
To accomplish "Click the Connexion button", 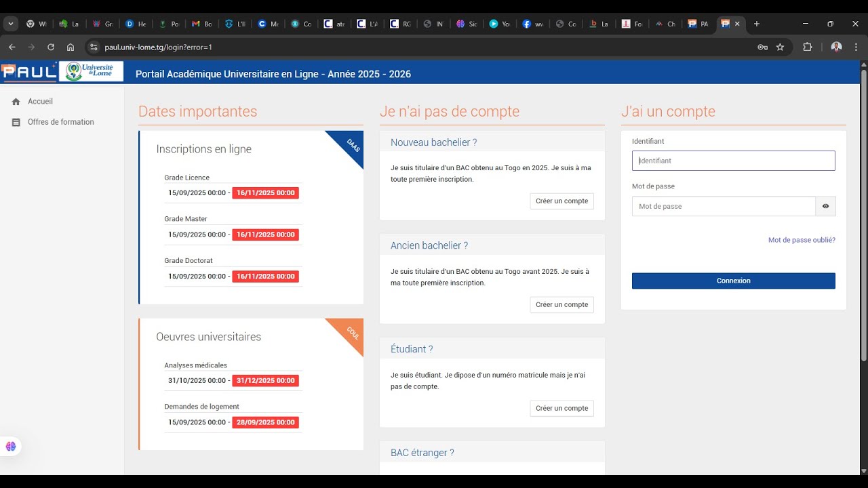I will (733, 281).
